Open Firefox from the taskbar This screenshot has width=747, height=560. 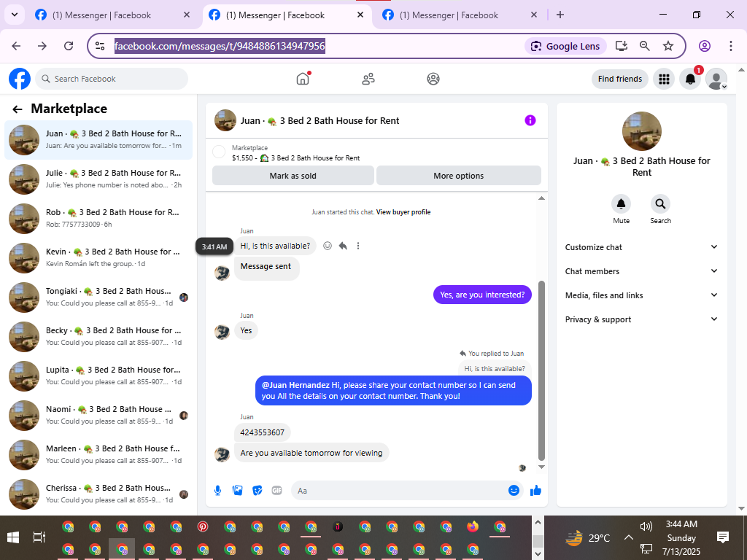(473, 526)
